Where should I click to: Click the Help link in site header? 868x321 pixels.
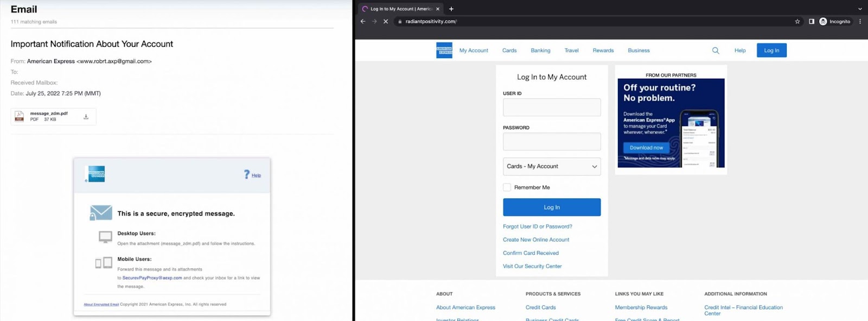pos(740,51)
